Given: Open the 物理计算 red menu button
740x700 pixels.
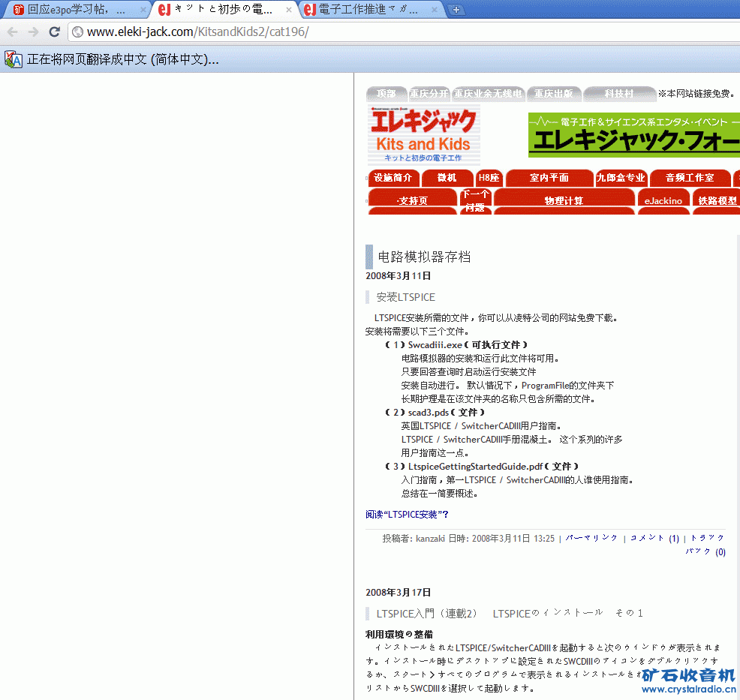Looking at the screenshot, I should point(564,201).
